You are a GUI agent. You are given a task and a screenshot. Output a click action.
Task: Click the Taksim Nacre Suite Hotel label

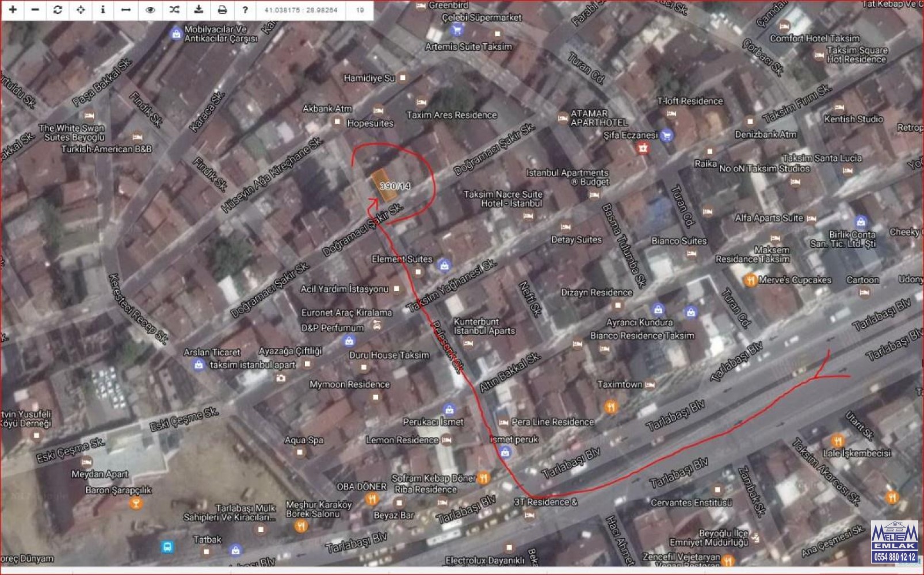(503, 199)
